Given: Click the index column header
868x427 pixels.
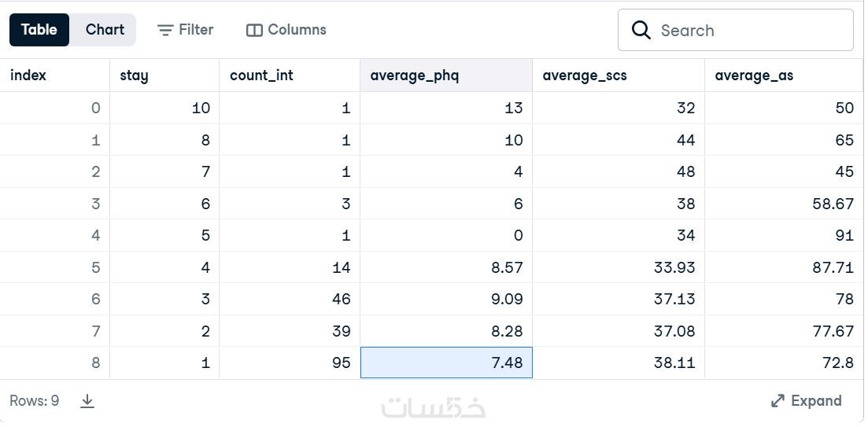Looking at the screenshot, I should click(x=28, y=75).
